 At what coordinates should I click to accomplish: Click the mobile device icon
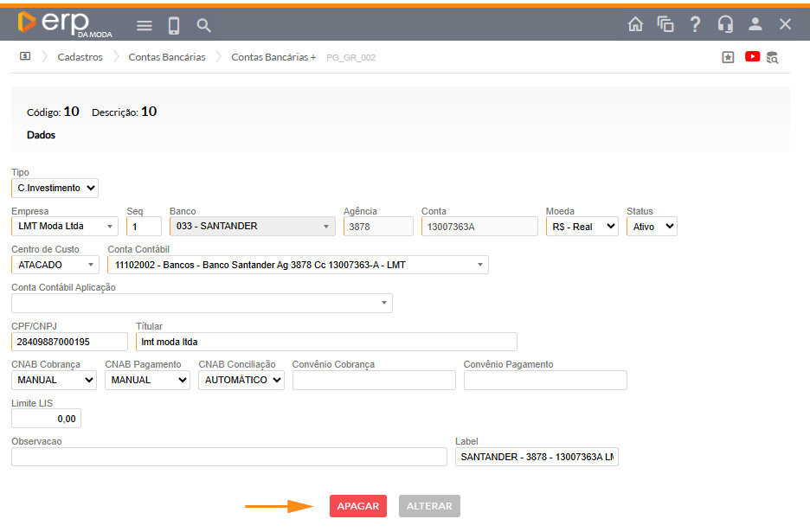pos(174,25)
